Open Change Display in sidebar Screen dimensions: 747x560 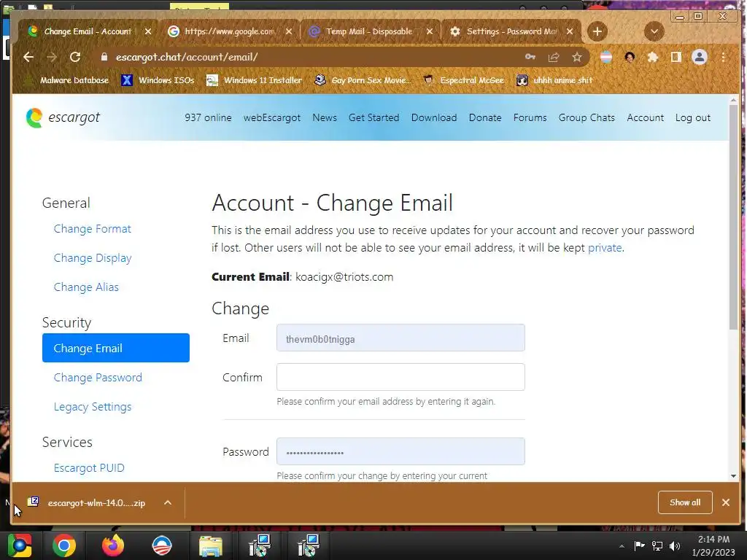pos(93,258)
